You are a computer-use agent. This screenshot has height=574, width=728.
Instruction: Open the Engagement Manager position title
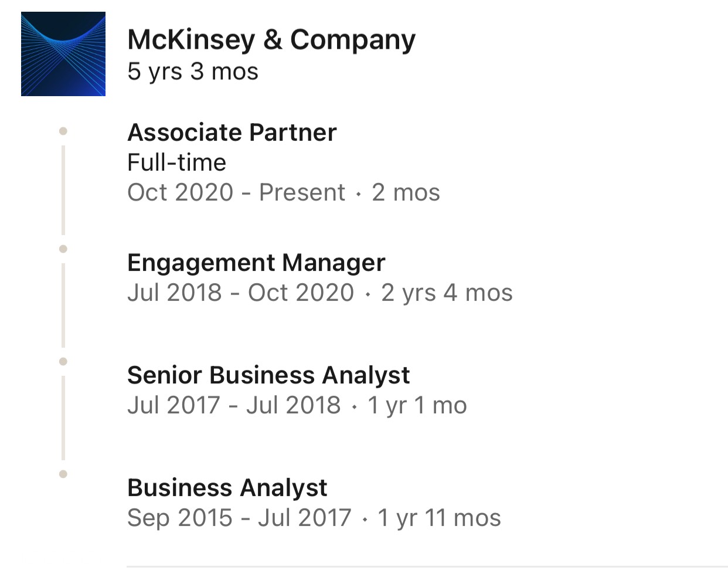[256, 263]
